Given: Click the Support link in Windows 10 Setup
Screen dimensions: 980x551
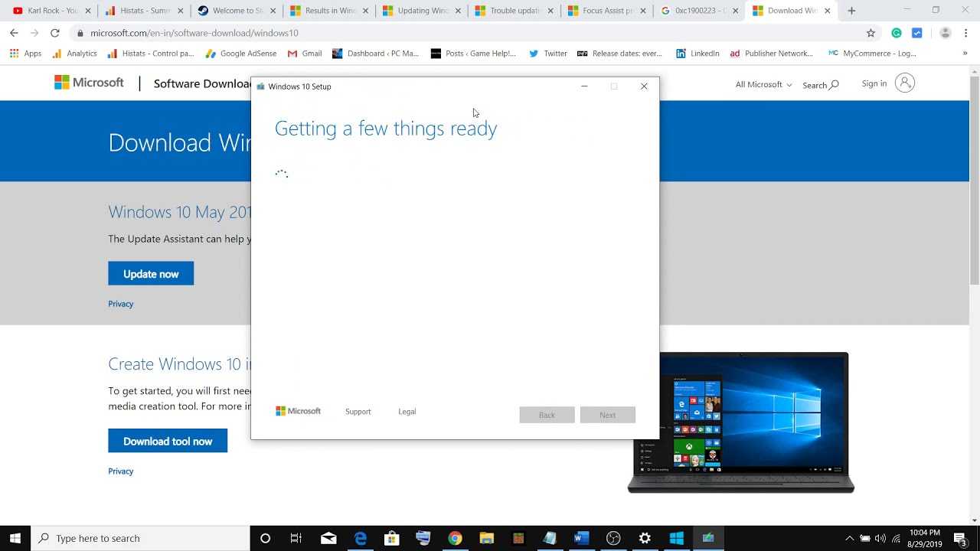Looking at the screenshot, I should [358, 412].
